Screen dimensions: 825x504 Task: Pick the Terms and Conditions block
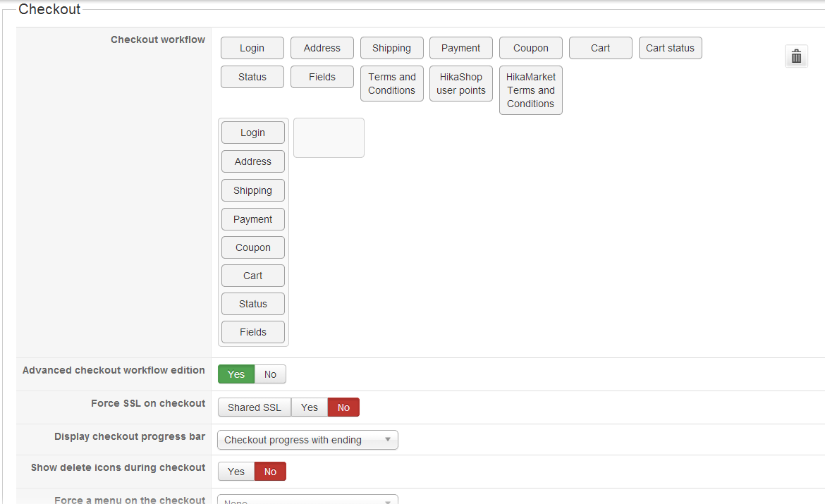pos(392,84)
